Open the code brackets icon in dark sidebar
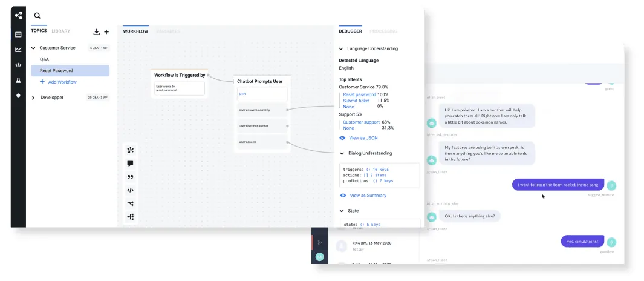The height and width of the screenshot is (281, 644). [x=18, y=65]
